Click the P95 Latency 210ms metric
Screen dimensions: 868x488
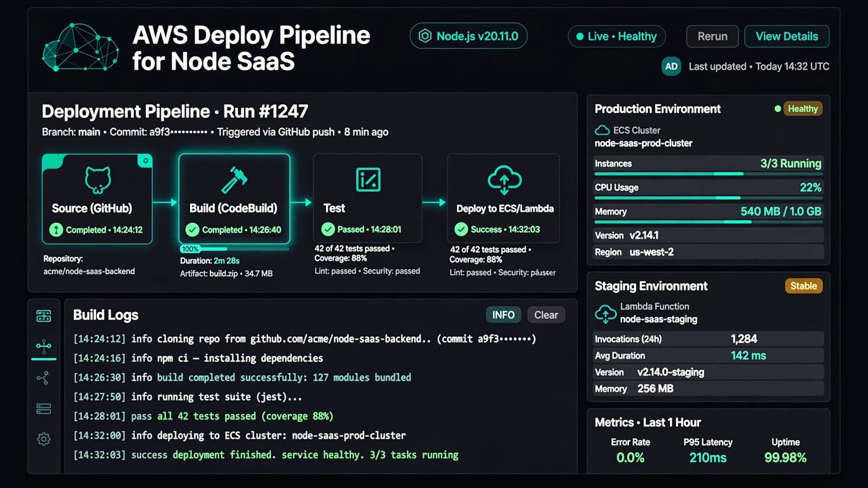point(708,451)
